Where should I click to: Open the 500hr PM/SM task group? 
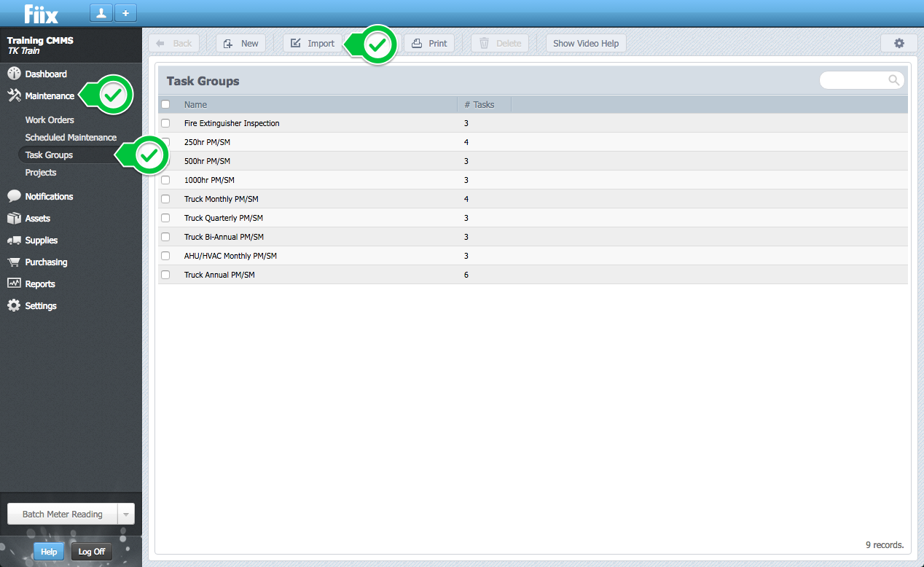click(x=207, y=161)
